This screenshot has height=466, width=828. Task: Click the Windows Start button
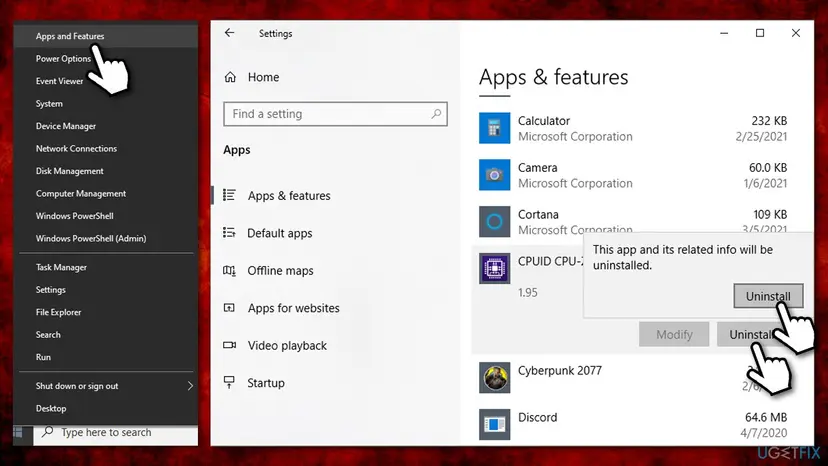click(18, 433)
